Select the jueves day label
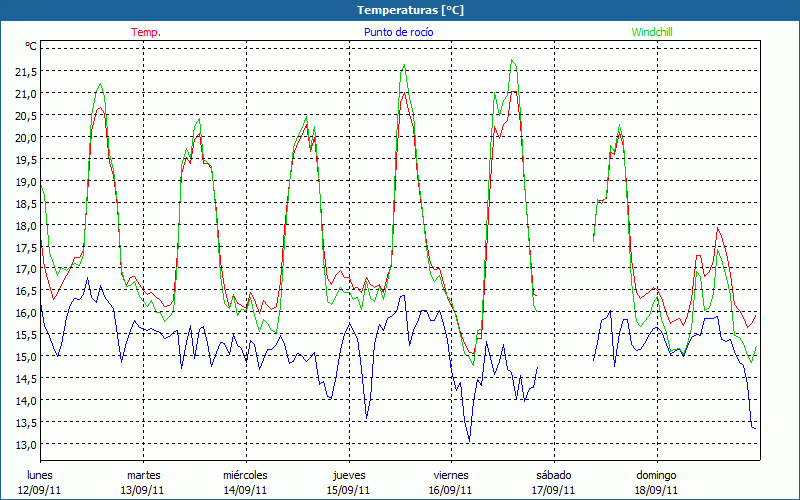The width and height of the screenshot is (800, 500). [348, 475]
